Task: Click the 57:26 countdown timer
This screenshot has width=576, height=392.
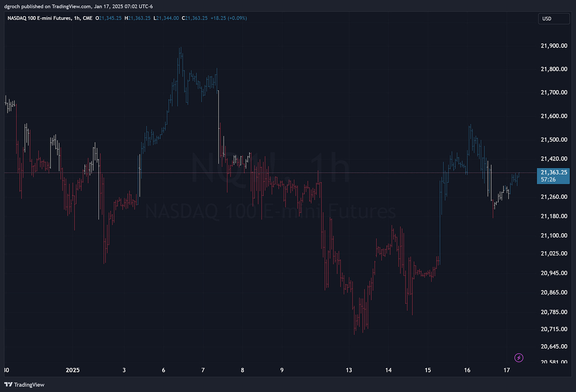Action: [548, 179]
